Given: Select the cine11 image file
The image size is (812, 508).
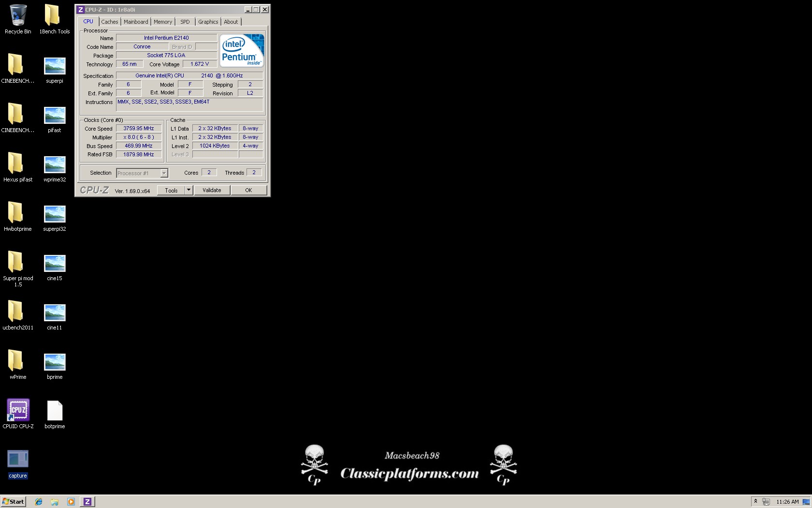Looking at the screenshot, I should (x=55, y=316).
